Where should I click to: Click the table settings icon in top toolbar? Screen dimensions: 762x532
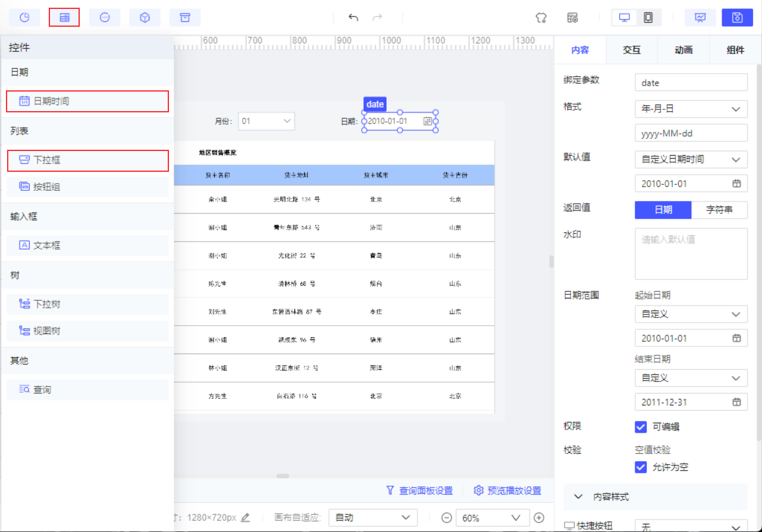tap(572, 17)
